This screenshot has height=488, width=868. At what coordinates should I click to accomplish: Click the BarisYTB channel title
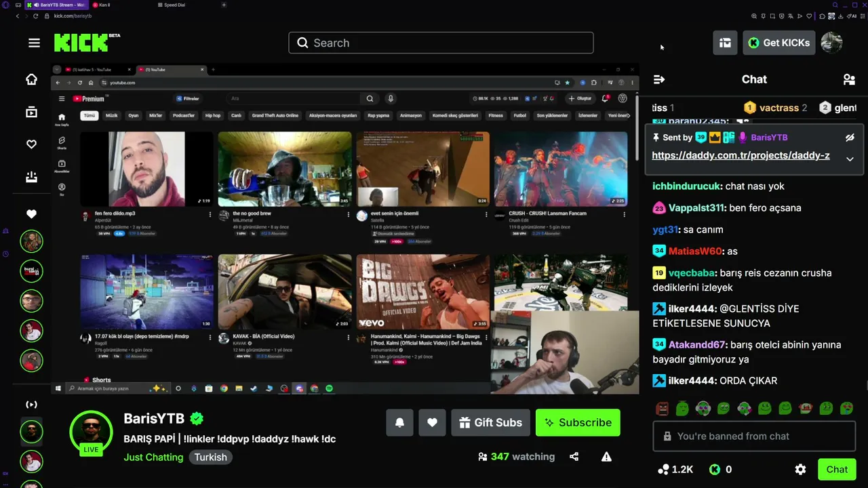click(154, 418)
